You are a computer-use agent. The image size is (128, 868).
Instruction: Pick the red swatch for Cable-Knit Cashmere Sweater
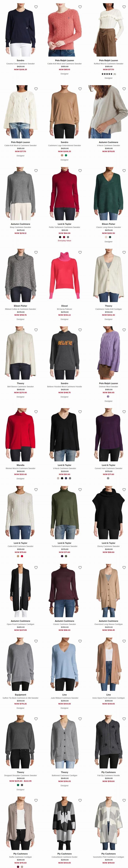(22, 556)
